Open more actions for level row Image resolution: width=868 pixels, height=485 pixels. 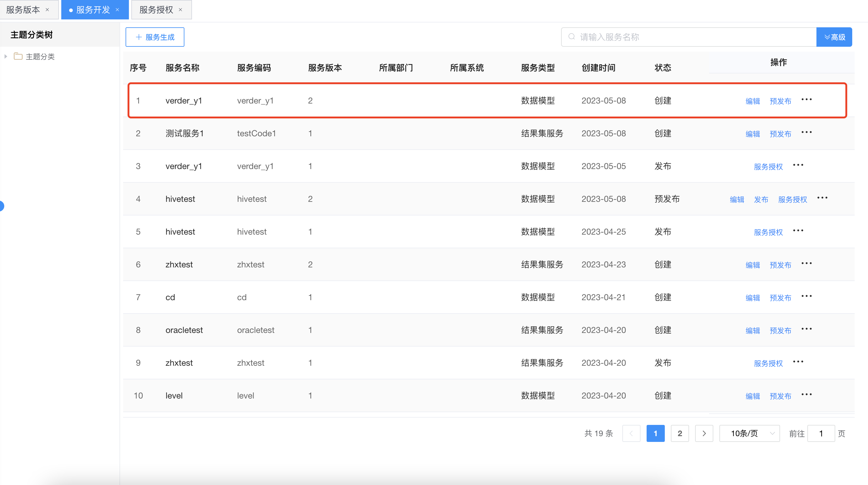pos(806,394)
